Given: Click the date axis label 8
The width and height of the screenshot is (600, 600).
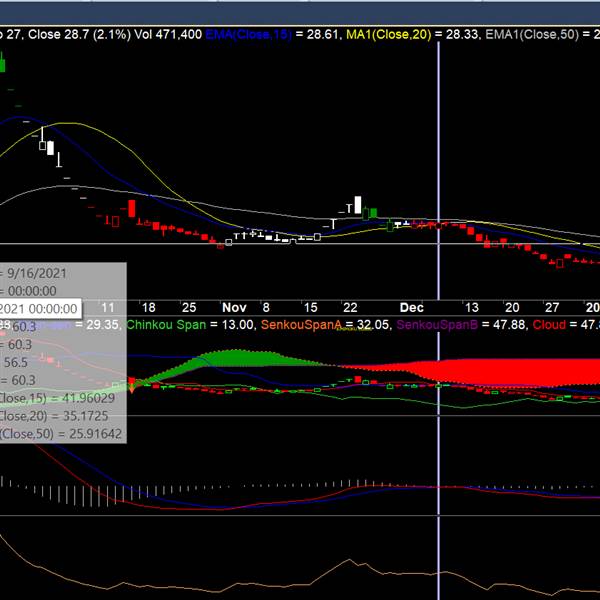Looking at the screenshot, I should point(266,308).
